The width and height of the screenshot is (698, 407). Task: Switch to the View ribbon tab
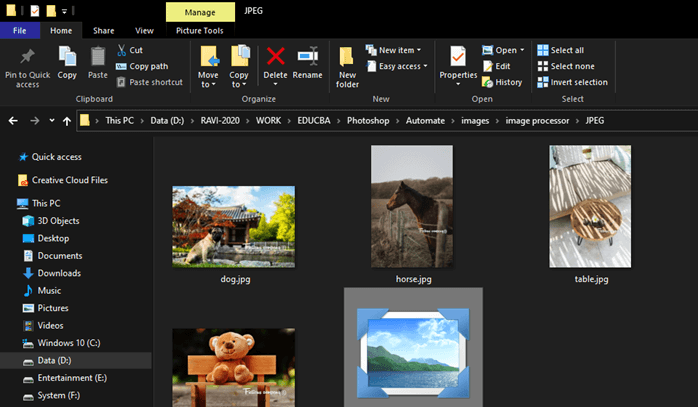tap(144, 30)
